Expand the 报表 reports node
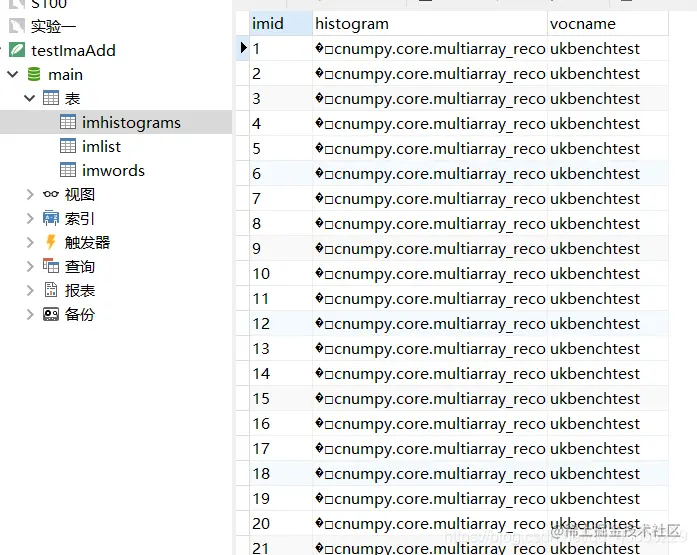 point(30,290)
